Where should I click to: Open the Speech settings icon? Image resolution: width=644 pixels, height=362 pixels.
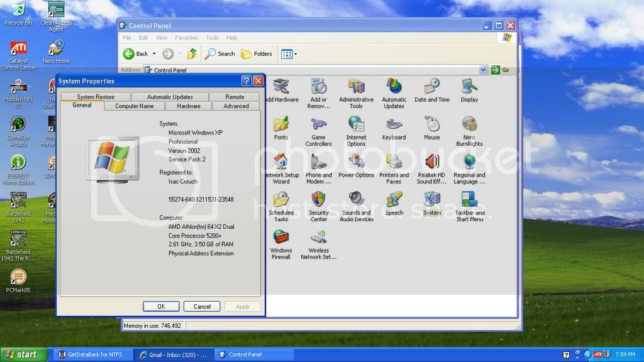point(394,204)
